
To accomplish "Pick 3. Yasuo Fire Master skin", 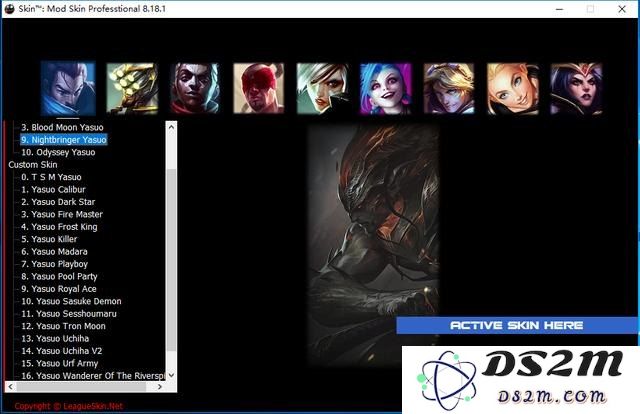I will point(62,214).
